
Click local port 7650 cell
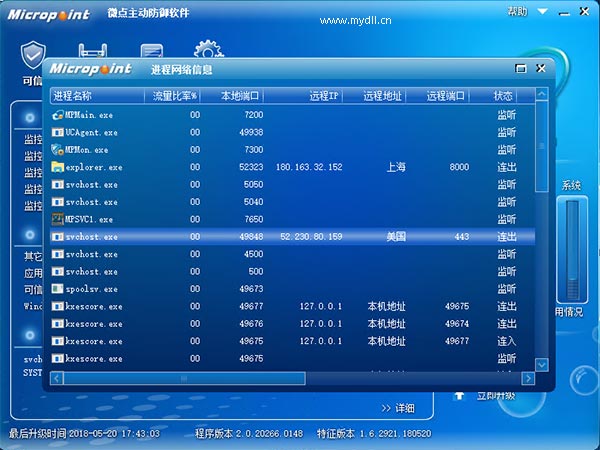[x=254, y=219]
